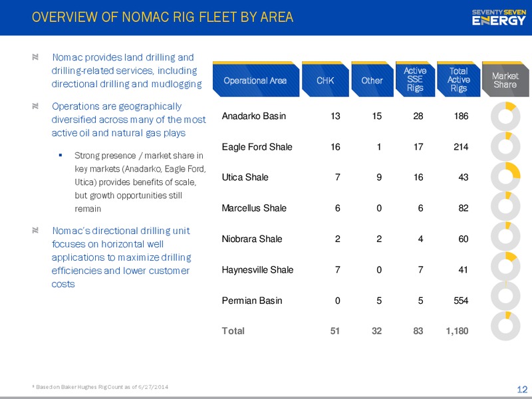This screenshot has height=399, width=532.
Task: Select the Active SSE Rigs column header
Action: pos(415,79)
